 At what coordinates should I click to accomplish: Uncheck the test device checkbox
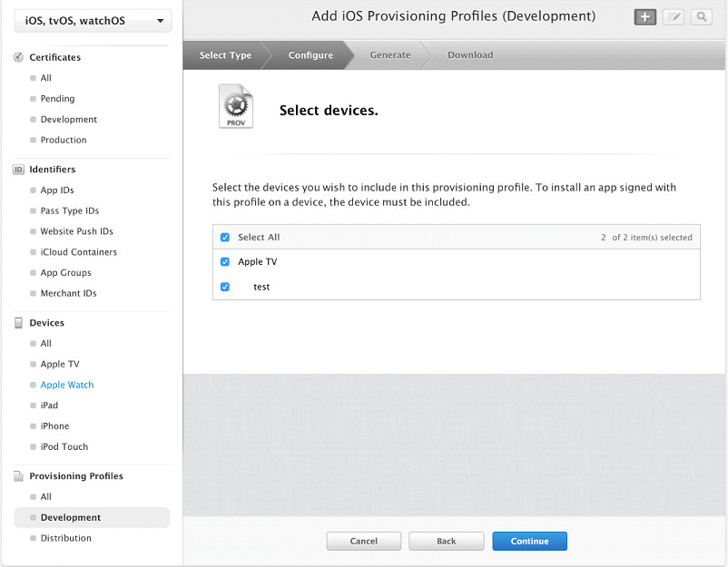[225, 287]
